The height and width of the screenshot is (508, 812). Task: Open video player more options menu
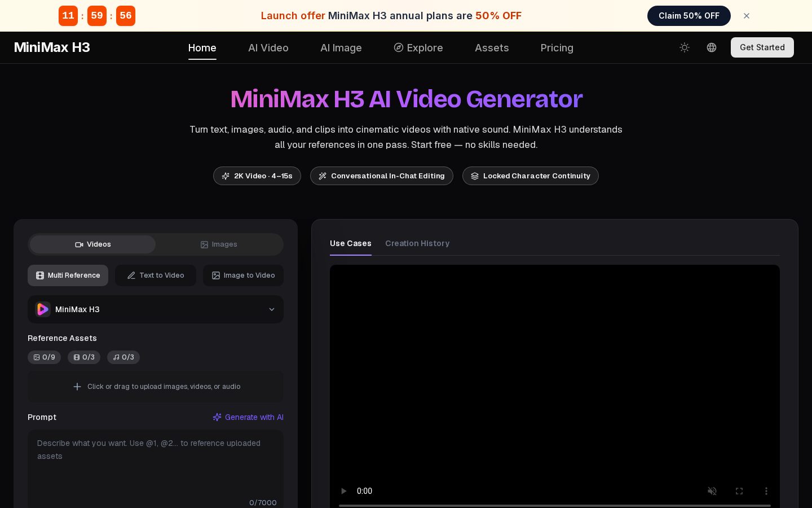(x=766, y=491)
